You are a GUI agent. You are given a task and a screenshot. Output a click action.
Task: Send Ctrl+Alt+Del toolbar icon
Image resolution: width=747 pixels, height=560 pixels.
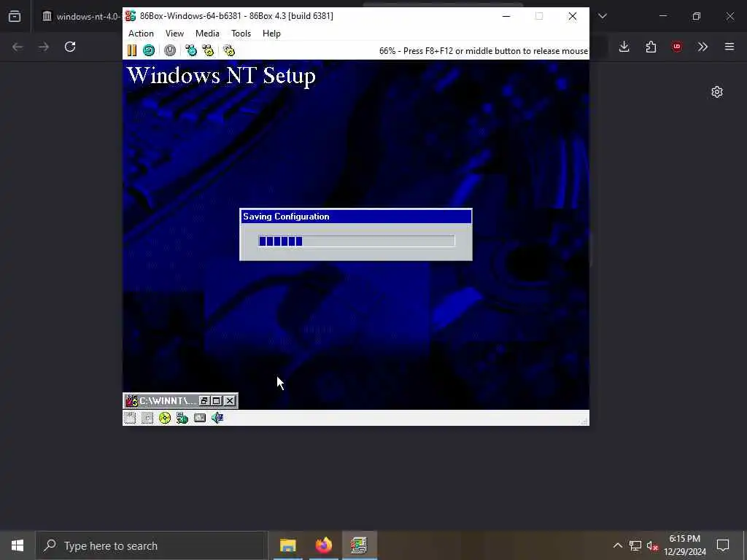191,50
